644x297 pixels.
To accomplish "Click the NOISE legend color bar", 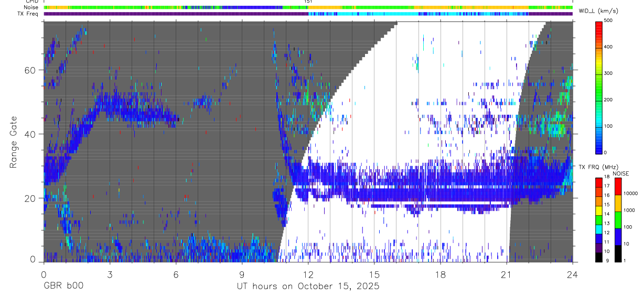I will (x=618, y=219).
